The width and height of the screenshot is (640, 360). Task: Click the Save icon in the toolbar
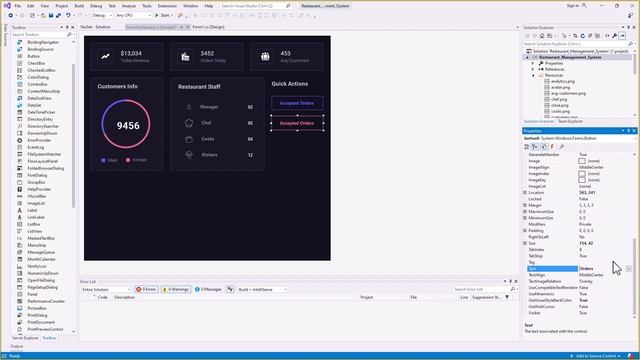[51, 16]
